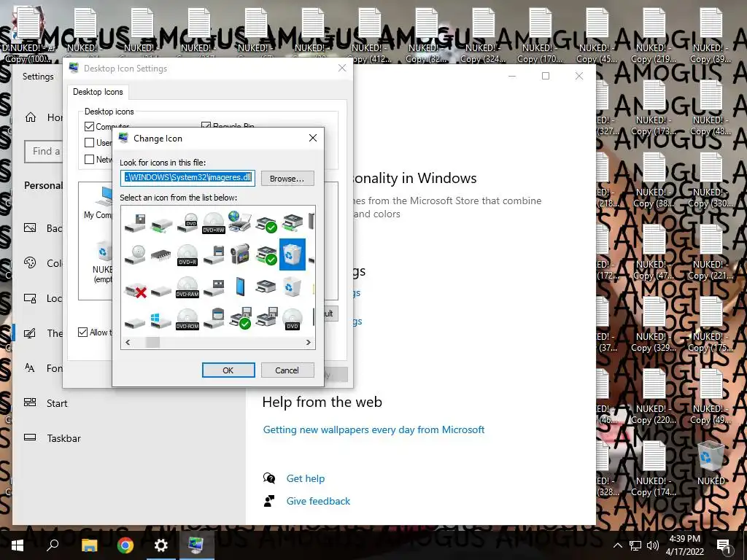Choose the DVD-ROM disc icon
747x560 pixels.
(187, 319)
